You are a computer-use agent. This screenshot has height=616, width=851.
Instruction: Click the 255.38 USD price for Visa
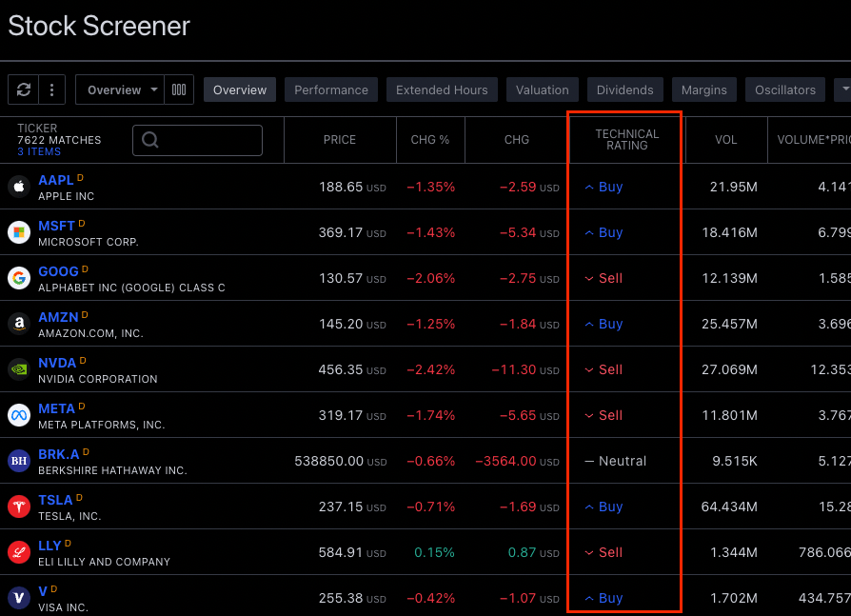tap(352, 598)
